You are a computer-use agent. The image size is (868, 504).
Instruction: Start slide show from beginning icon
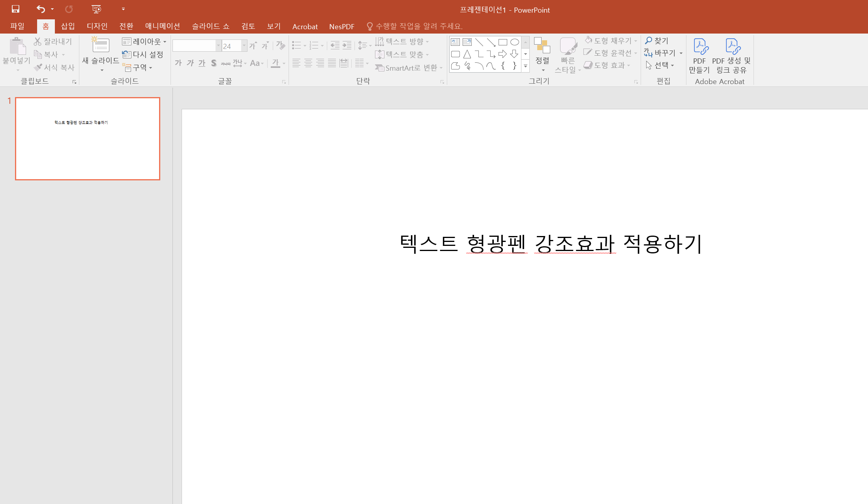(x=96, y=9)
